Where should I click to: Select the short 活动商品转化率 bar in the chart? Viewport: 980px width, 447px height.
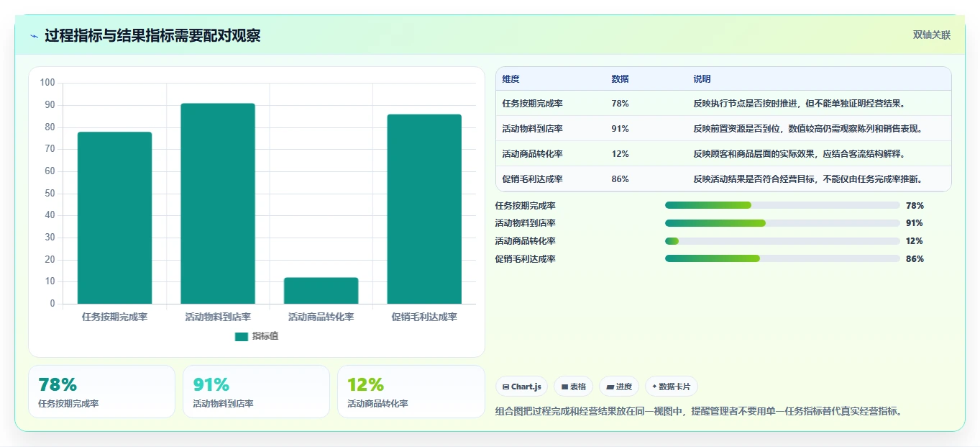pyautogui.click(x=321, y=291)
